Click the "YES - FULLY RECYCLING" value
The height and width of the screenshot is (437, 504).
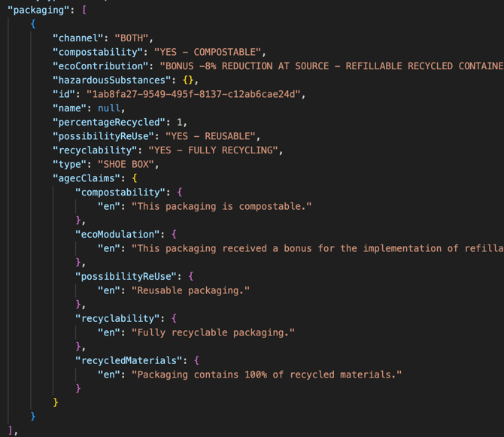click(215, 150)
